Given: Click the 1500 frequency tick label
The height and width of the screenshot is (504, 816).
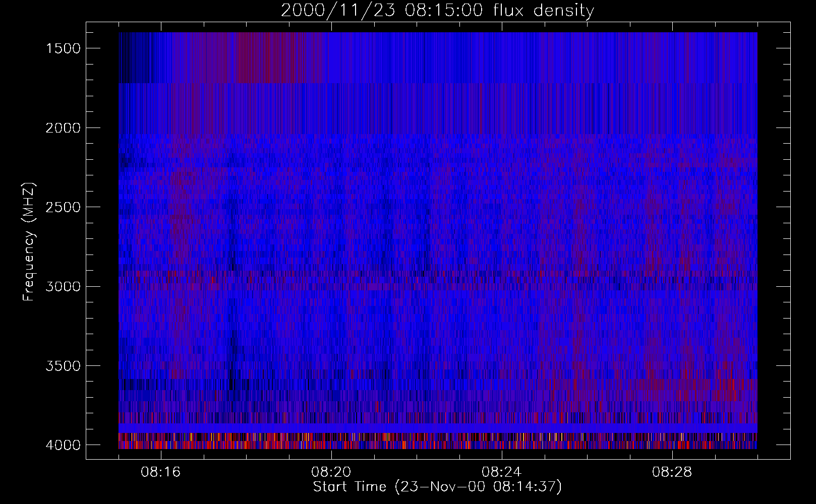Looking at the screenshot, I should (63, 48).
